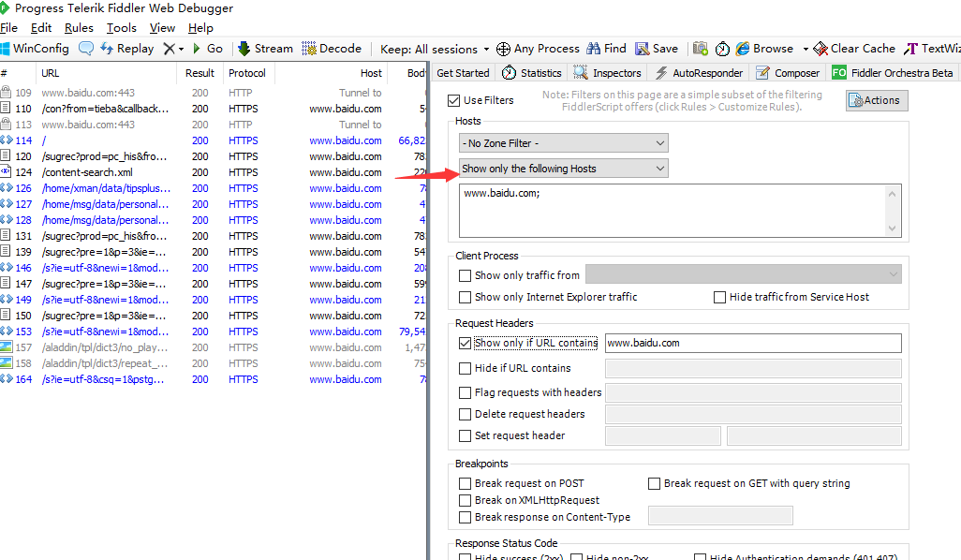Open the AutoResponder tab
961x560 pixels.
(x=699, y=73)
